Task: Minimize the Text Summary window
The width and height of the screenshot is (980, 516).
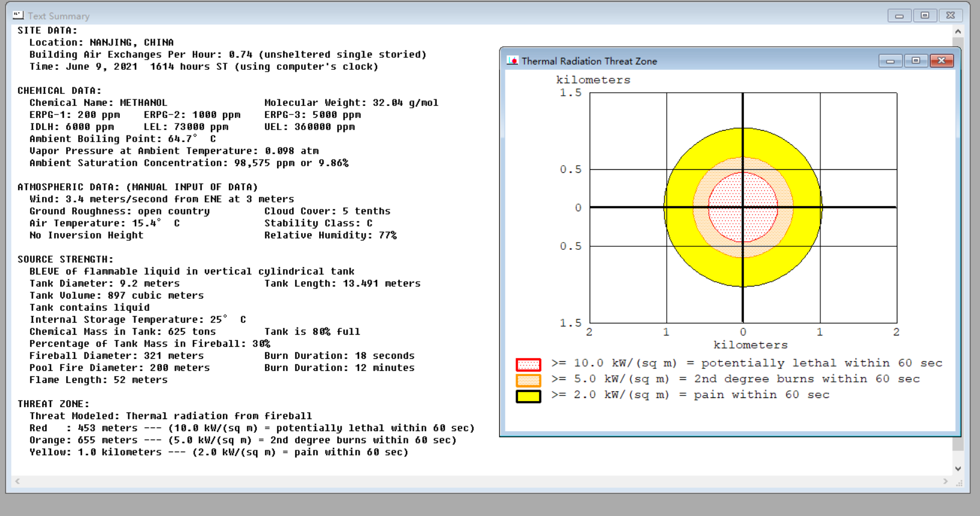Action: 899,16
